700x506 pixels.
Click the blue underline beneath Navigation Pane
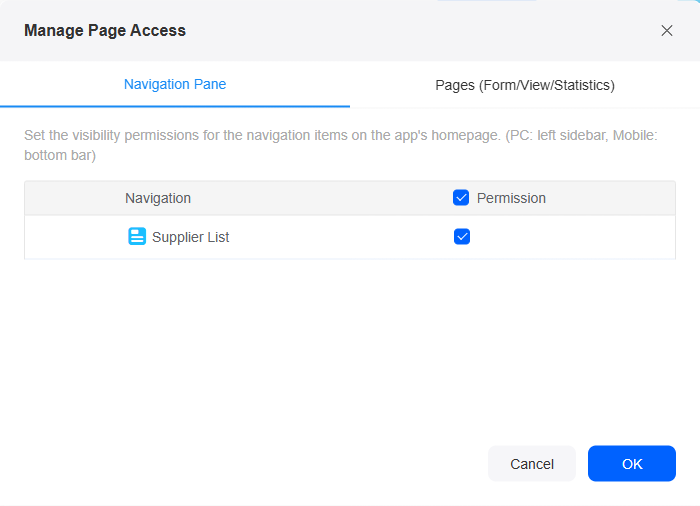point(175,106)
